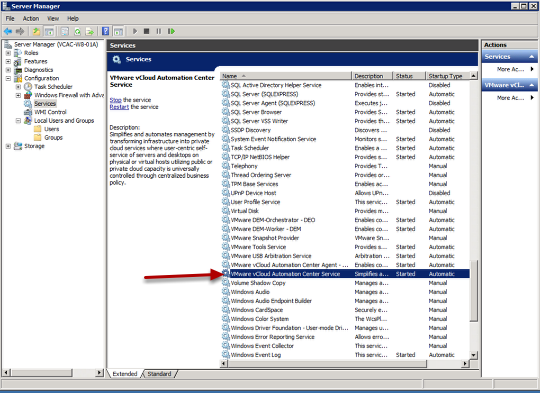
Task: Expand the Windows Firewall tree node
Action: coord(18,95)
